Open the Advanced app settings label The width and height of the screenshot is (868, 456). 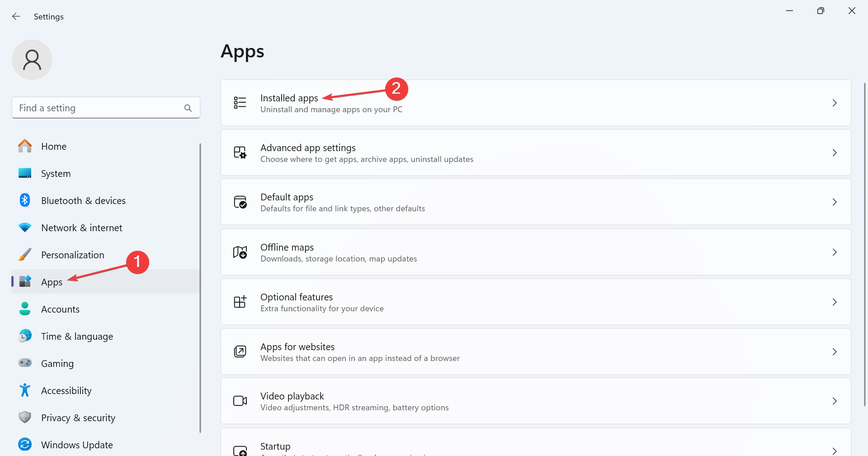point(308,148)
